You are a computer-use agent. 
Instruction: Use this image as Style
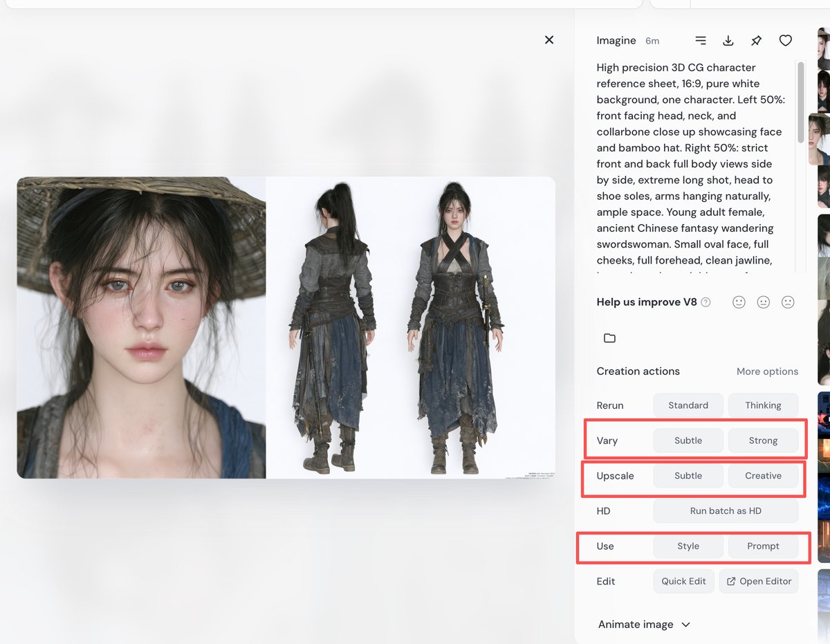688,546
